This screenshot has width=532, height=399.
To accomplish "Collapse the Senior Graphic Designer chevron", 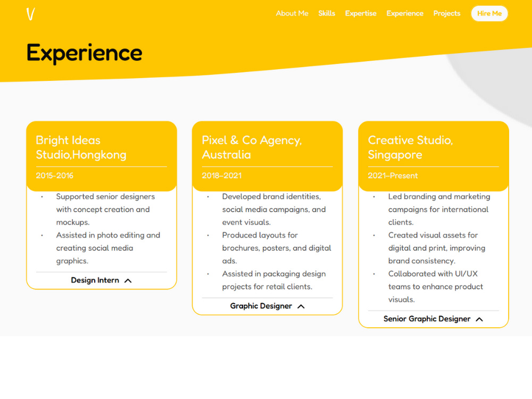I will point(479,319).
